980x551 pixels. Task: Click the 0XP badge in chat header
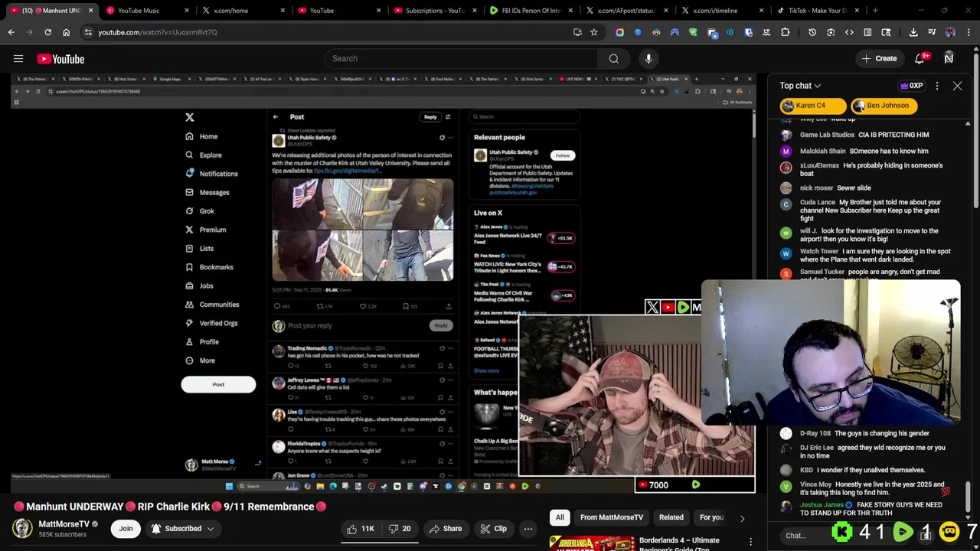[x=911, y=86]
